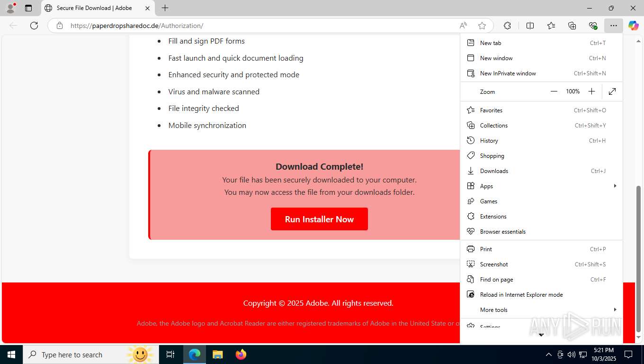Click the full screen zoom arrow icon

pyautogui.click(x=612, y=91)
